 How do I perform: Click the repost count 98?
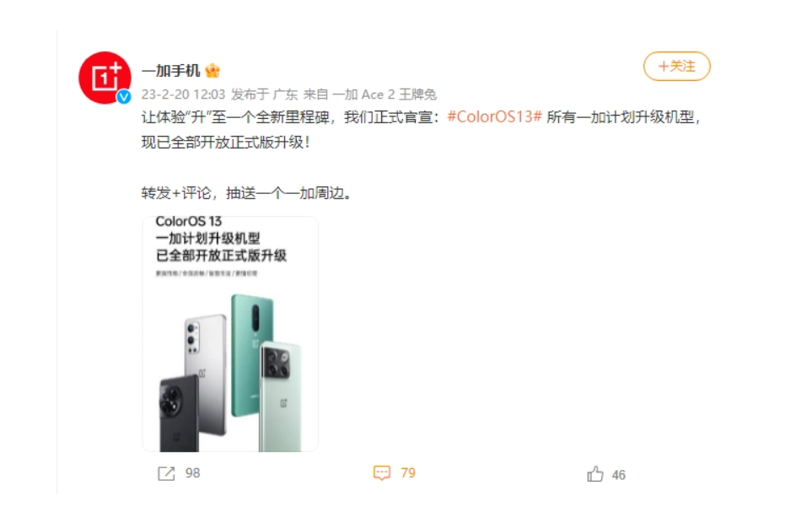point(192,472)
